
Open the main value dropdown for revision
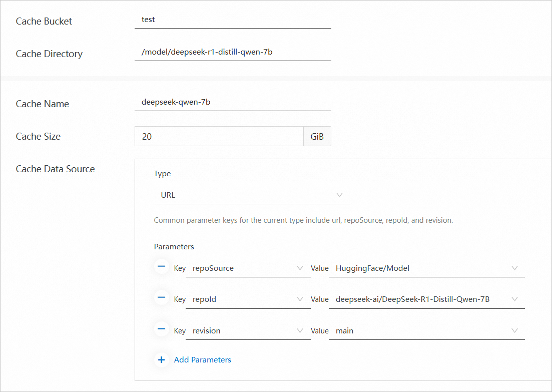(x=514, y=330)
